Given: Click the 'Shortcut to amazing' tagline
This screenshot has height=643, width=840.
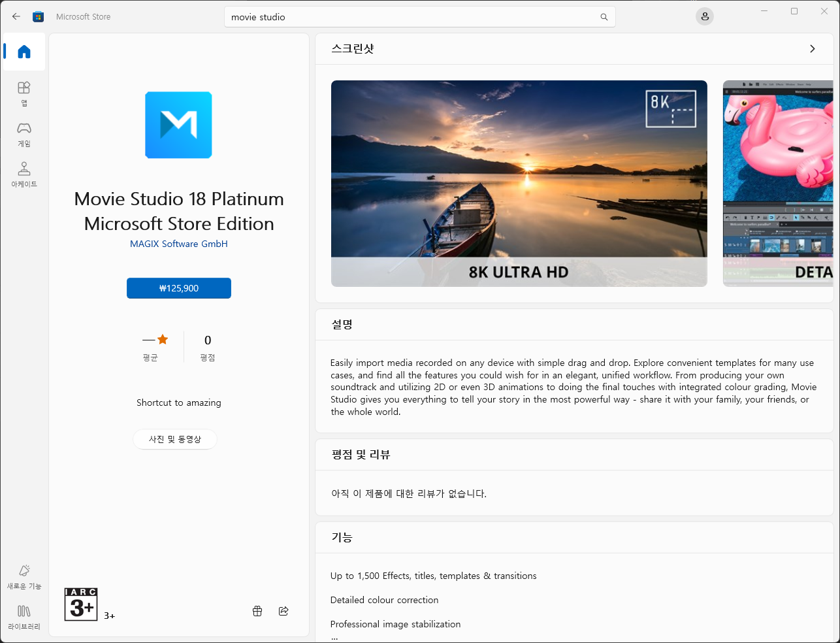Looking at the screenshot, I should [179, 403].
